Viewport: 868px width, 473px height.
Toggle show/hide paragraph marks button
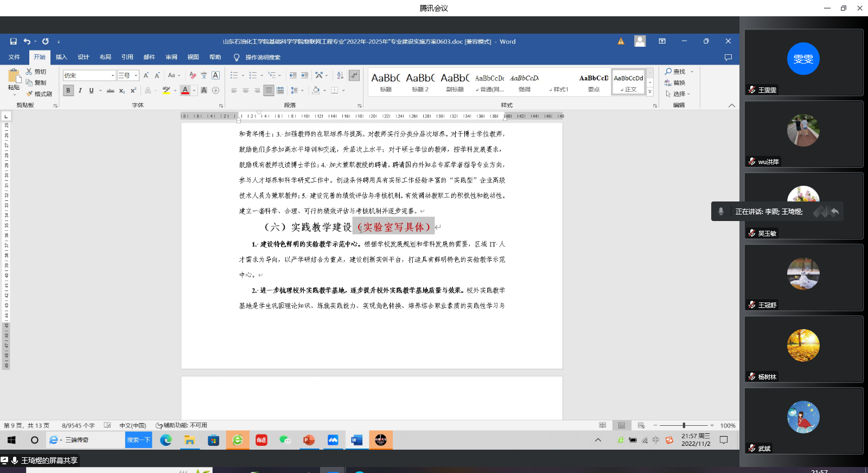click(354, 75)
